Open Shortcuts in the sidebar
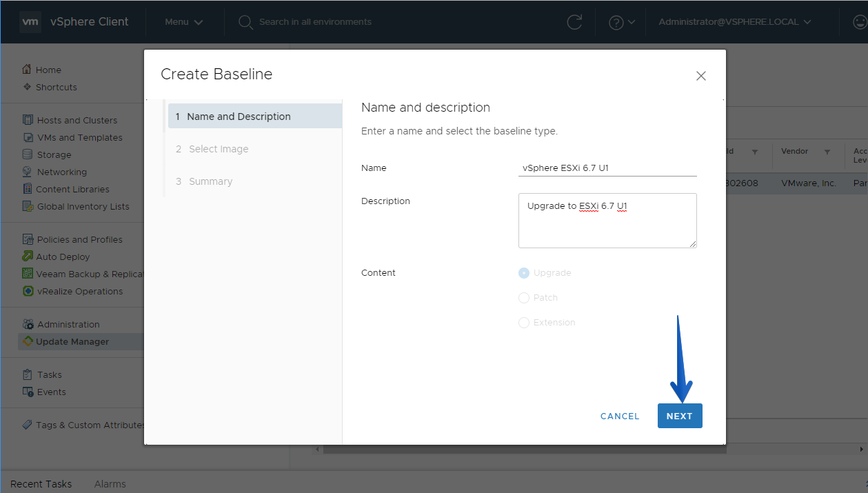Screen dimensions: 868x493 [57, 87]
